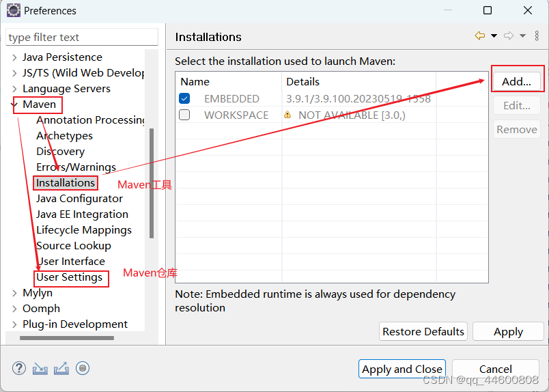Screen dimensions: 549x392
Task: Select Java EE Integration page
Action: (x=82, y=214)
